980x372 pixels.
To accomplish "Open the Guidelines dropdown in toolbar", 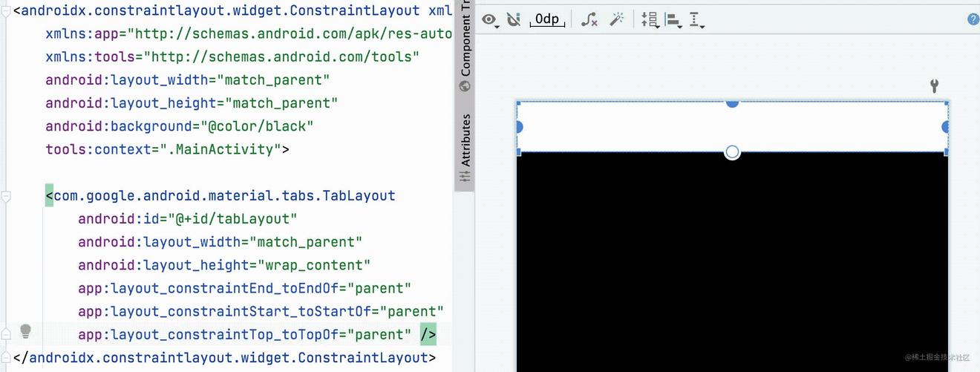I will (x=696, y=21).
